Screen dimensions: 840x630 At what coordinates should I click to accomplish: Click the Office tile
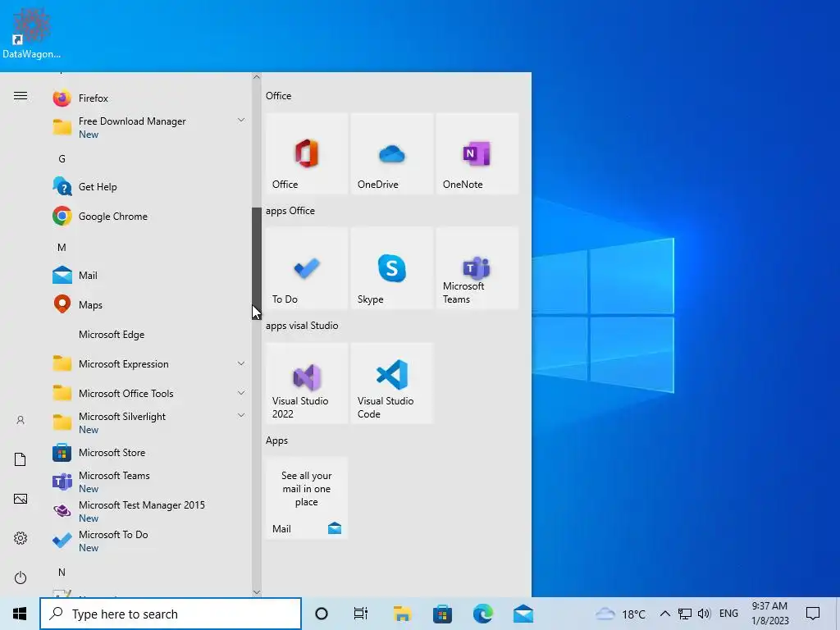click(x=307, y=153)
